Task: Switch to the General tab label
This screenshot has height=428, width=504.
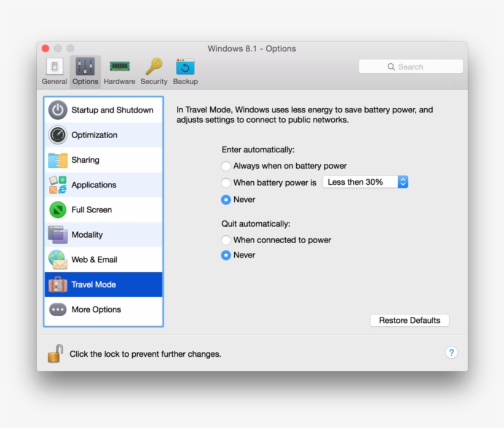Action: pyautogui.click(x=55, y=82)
